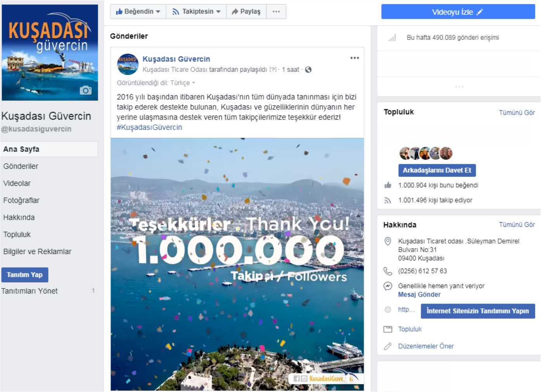This screenshot has height=392, width=541.
Task: Click the pencil icon beside Düzenlemeler Öner
Action: (387, 346)
